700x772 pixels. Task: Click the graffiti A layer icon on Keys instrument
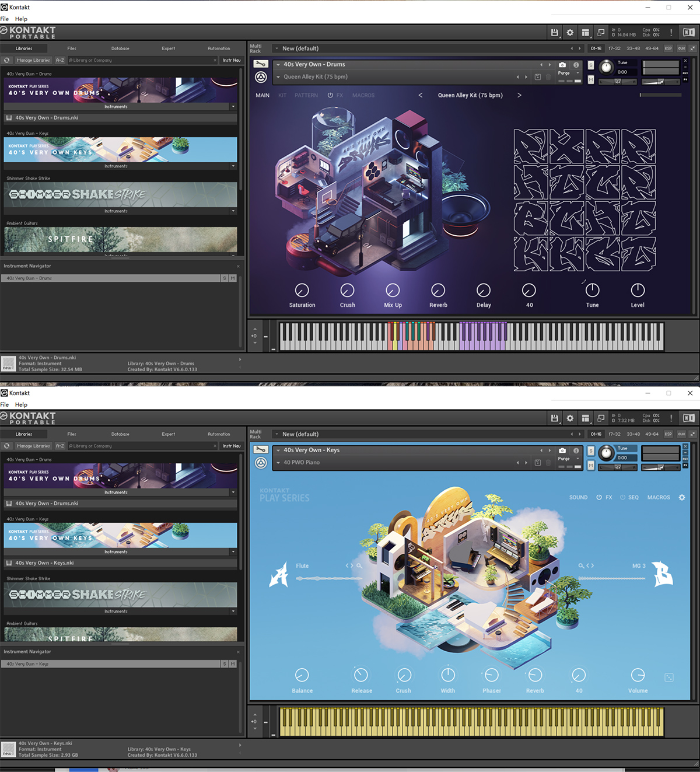tap(279, 574)
